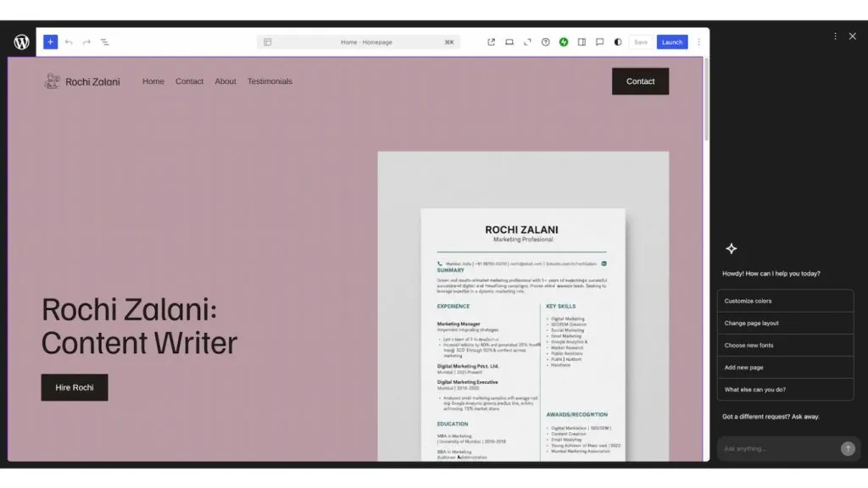868x488 pixels.
Task: Choose the Add new page suggestion
Action: tap(785, 368)
